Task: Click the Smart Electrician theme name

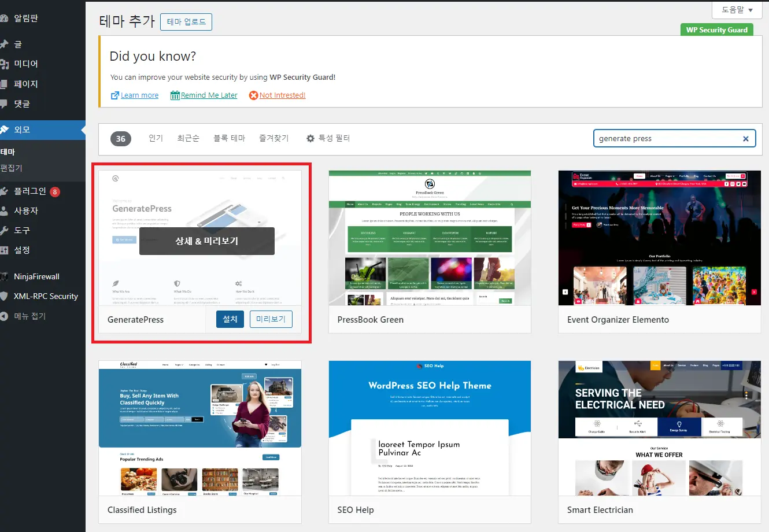Action: [x=600, y=510]
